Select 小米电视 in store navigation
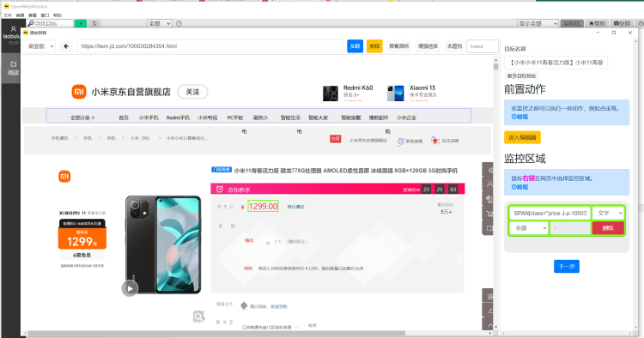This screenshot has width=644, height=338. pos(208,118)
